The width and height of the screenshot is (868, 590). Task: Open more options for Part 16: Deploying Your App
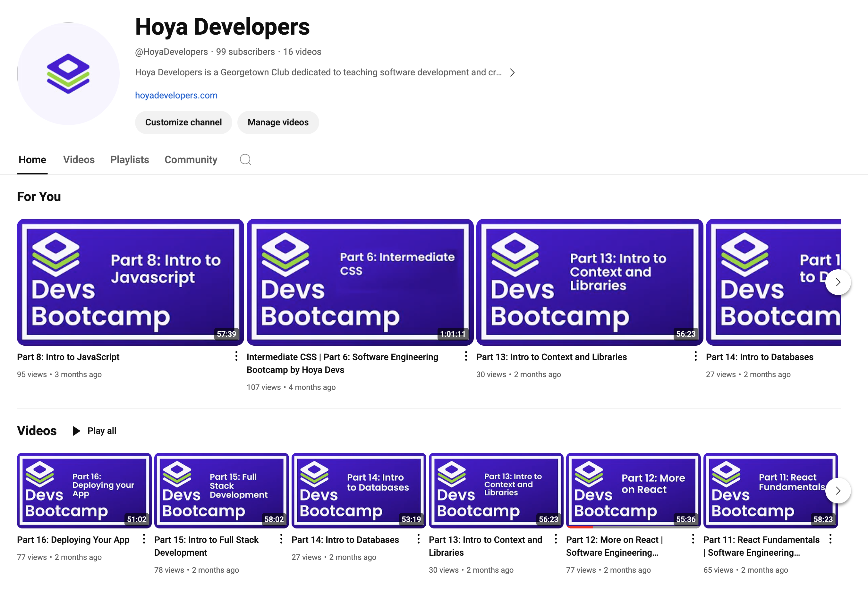click(x=144, y=539)
